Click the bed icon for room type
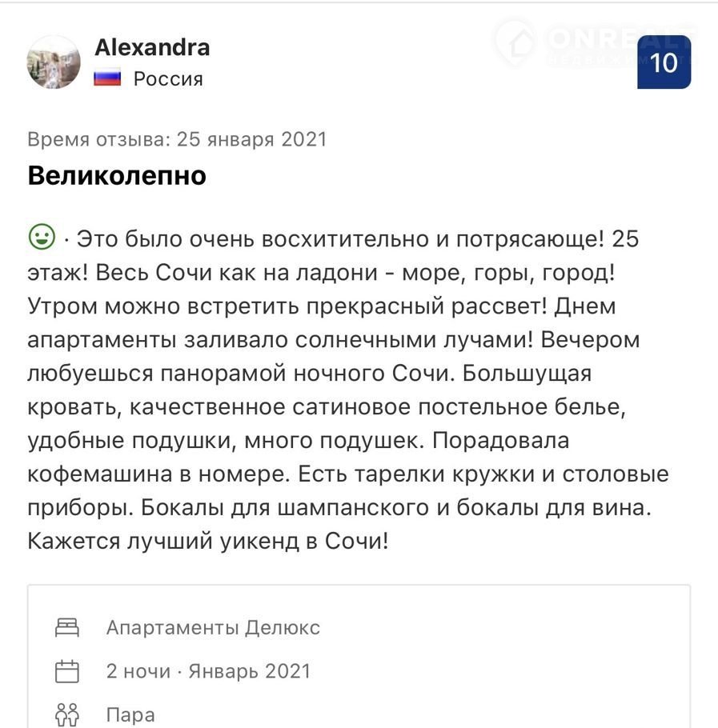 67,627
